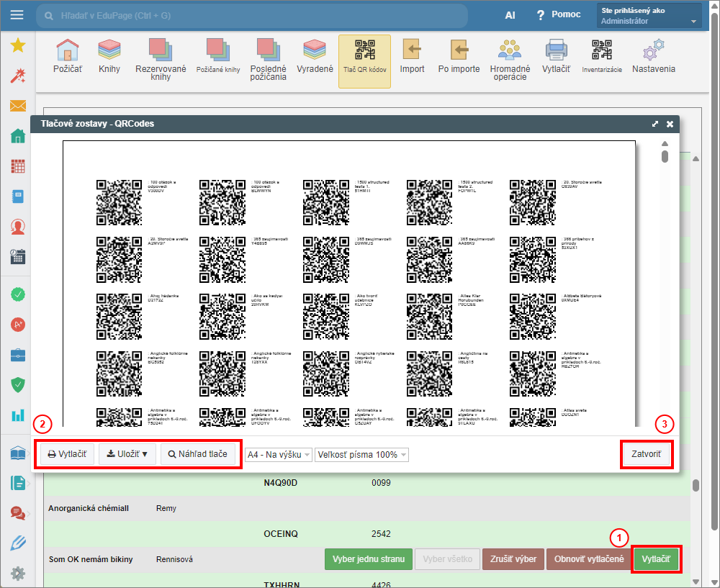Open the Požičať lending icon

[68, 57]
